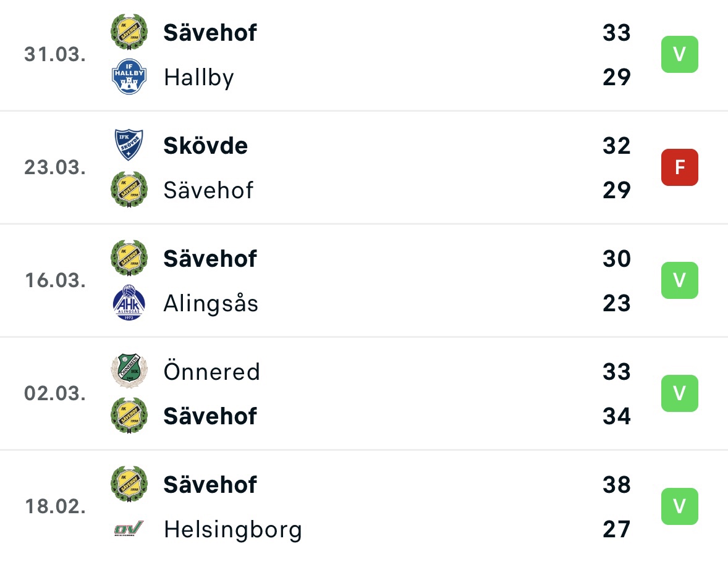The width and height of the screenshot is (728, 562).
Task: Click green V badge for 31.03. match
Action: (x=680, y=54)
